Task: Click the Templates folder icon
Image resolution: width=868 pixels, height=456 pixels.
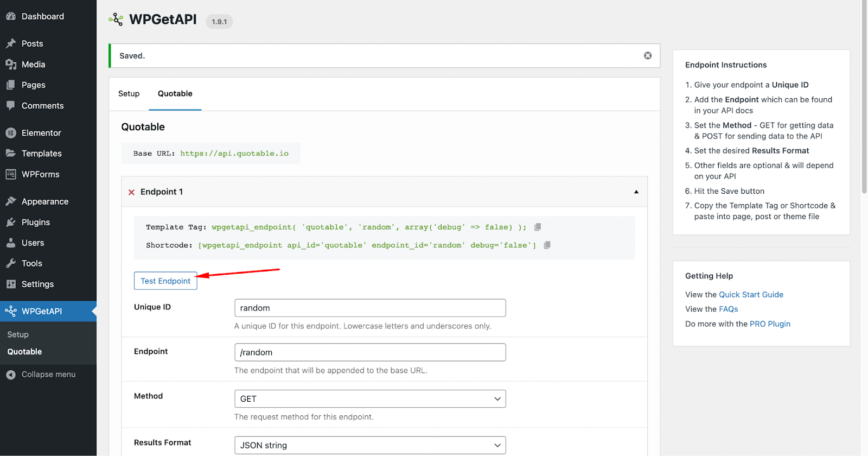Action: pos(11,153)
